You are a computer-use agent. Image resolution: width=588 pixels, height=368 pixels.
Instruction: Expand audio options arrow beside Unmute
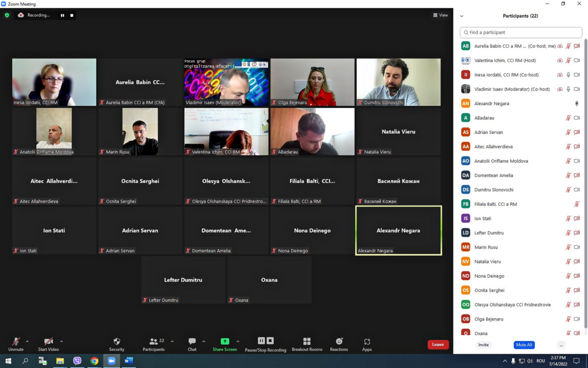click(27, 342)
